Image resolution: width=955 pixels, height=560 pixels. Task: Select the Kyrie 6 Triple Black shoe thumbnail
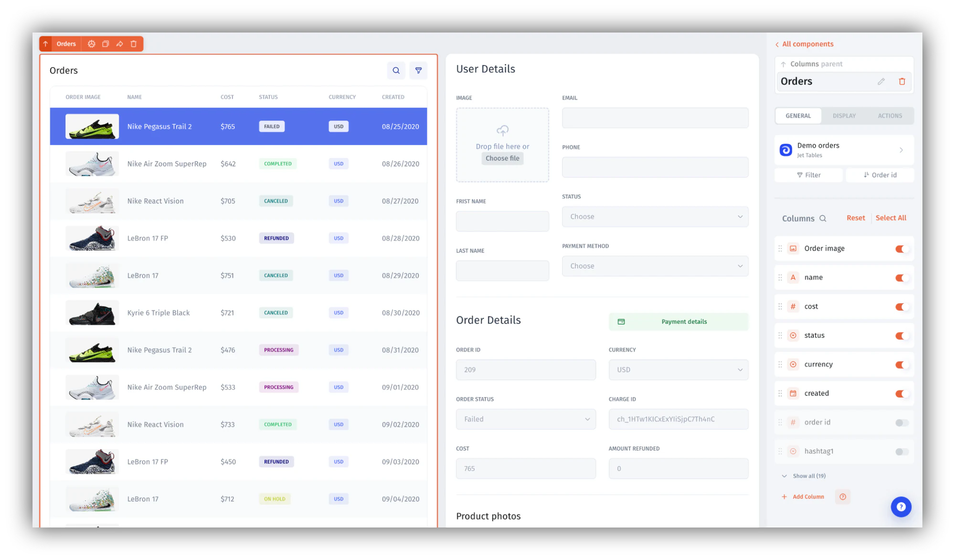[x=92, y=313]
